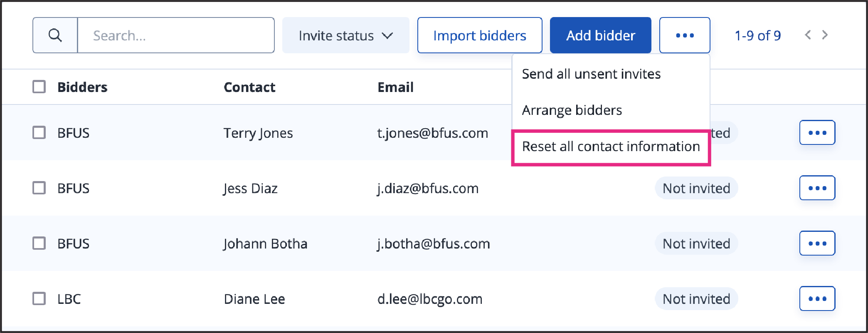This screenshot has width=868, height=333.
Task: Check the Terry Jones row checkbox
Action: [x=39, y=132]
